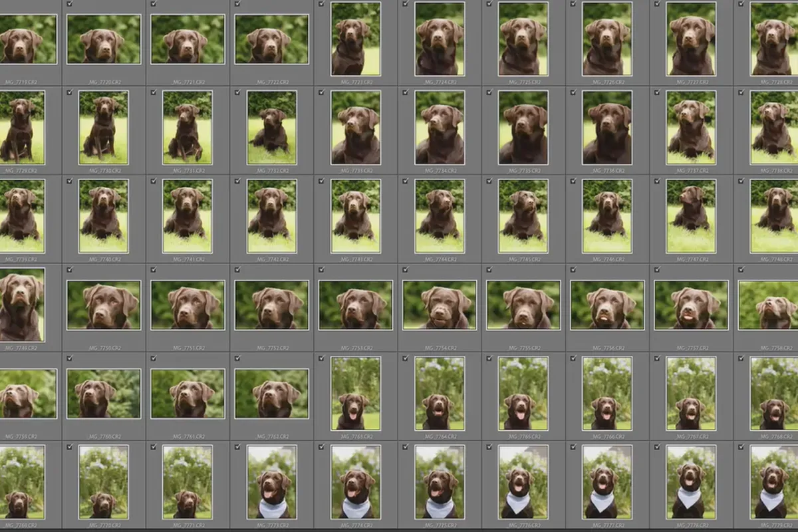Uncheck the _MG_7766.CR2 checkbox
Image resolution: width=798 pixels, height=532 pixels.
tap(573, 358)
